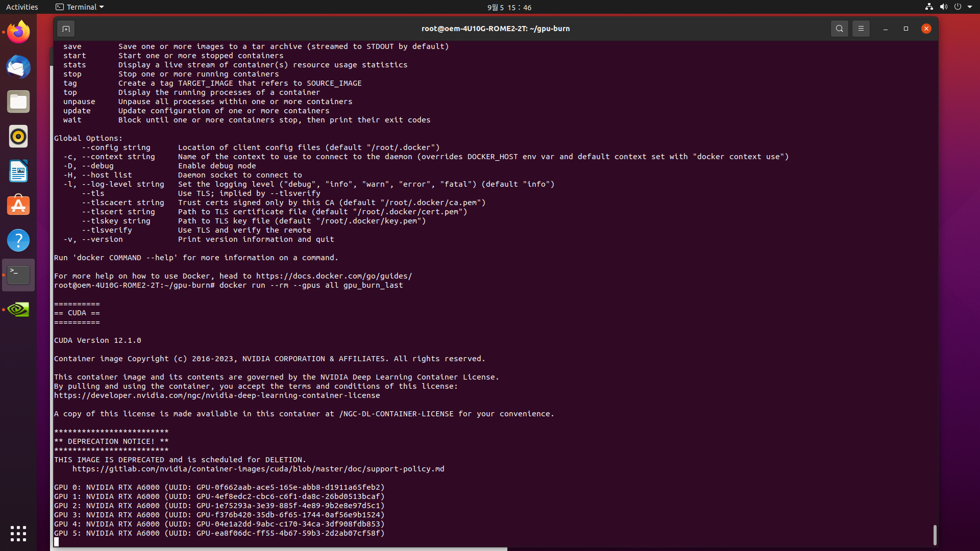
Task: Click the 'wait' command row
Action: [247, 120]
